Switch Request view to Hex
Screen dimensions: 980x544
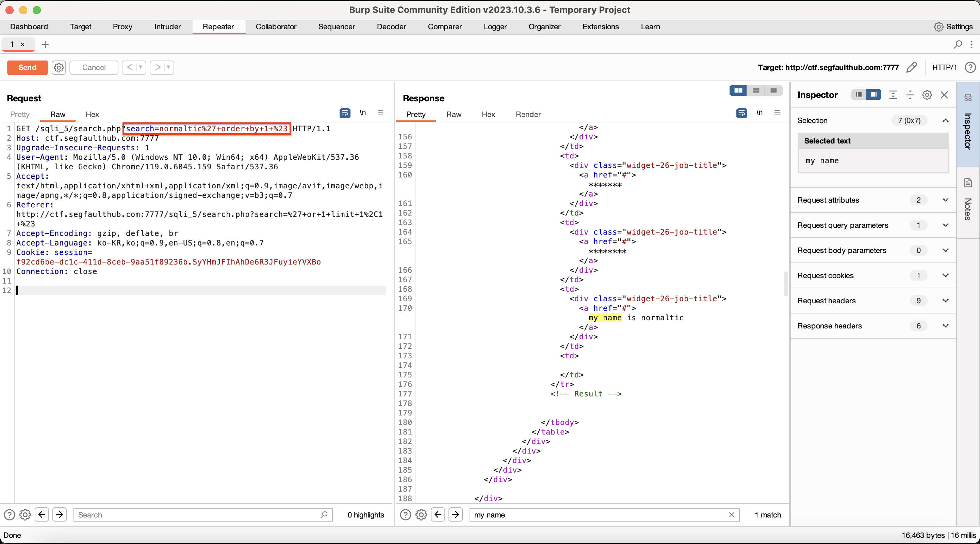tap(92, 114)
